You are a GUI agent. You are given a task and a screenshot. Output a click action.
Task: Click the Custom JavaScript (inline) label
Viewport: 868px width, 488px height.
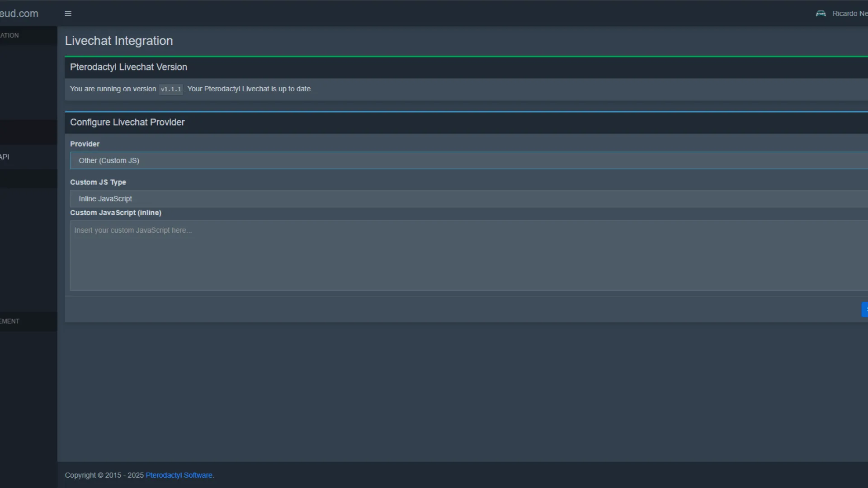(115, 213)
